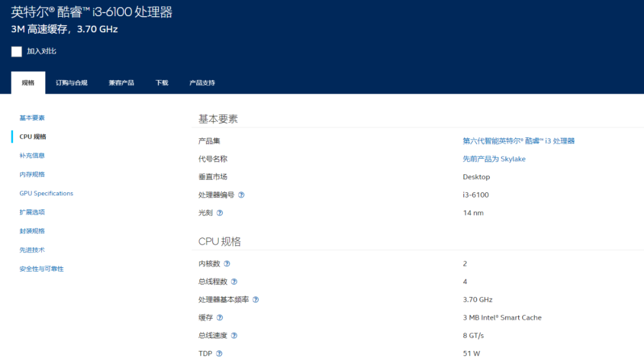Show help icon next to 光刻
644x364 pixels.
tap(219, 213)
